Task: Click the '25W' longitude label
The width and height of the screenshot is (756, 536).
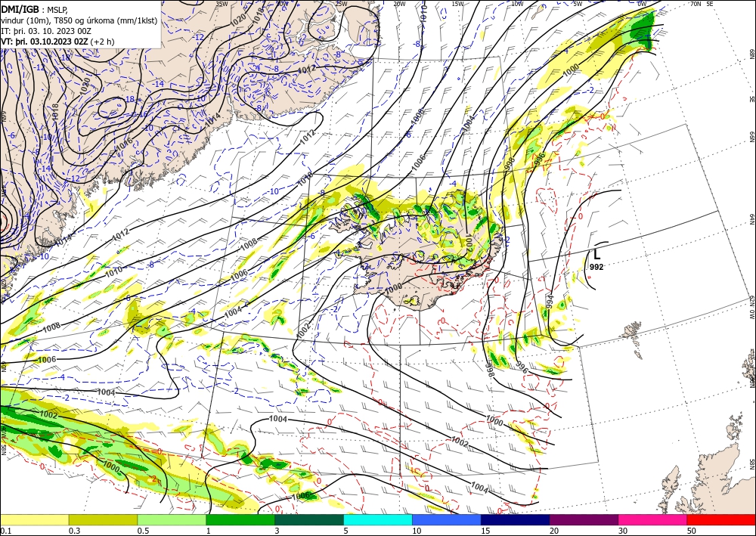Action: click(340, 4)
